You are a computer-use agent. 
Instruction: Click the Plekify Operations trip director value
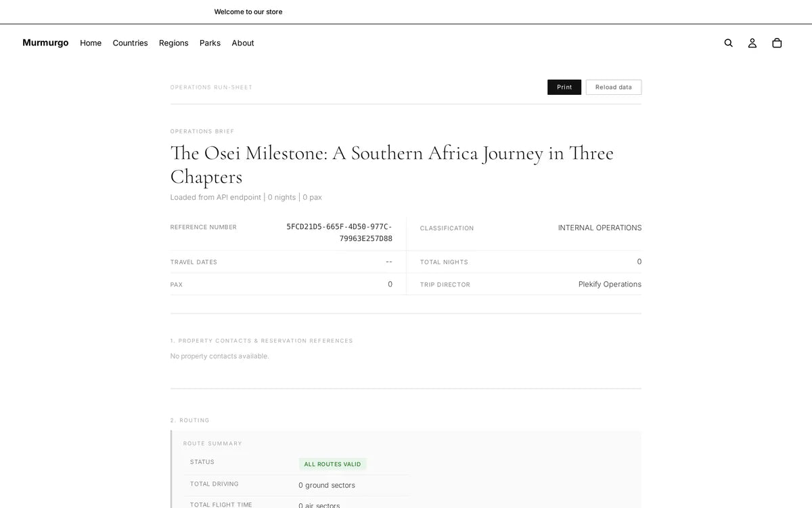pyautogui.click(x=610, y=284)
